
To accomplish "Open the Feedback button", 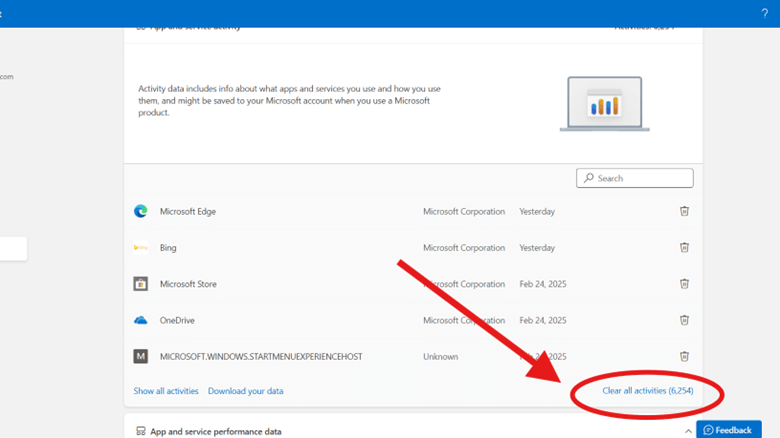I will tap(728, 430).
